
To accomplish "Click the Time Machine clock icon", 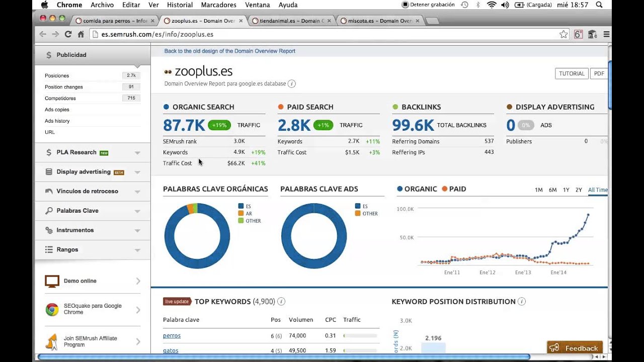I will (464, 5).
